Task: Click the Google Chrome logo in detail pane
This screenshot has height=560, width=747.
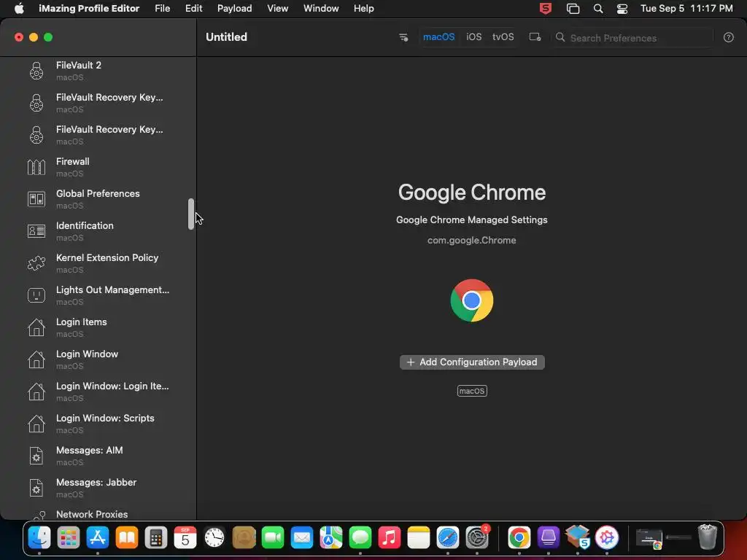Action: 472,300
